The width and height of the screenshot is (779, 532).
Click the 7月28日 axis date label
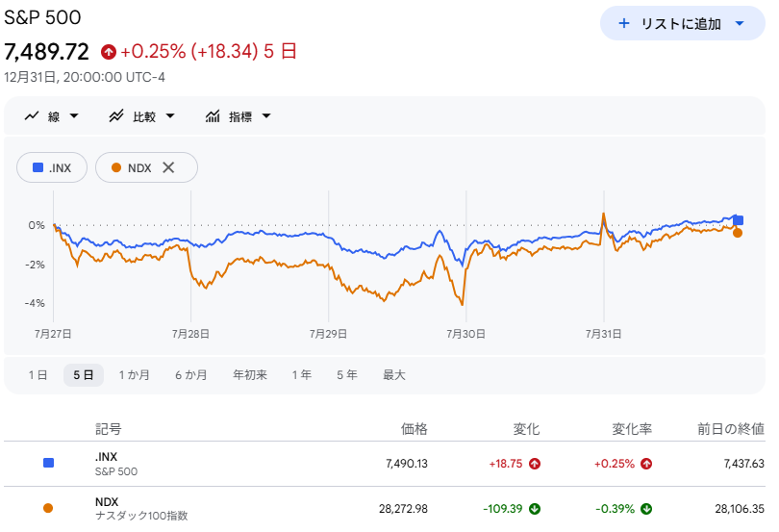click(x=190, y=334)
